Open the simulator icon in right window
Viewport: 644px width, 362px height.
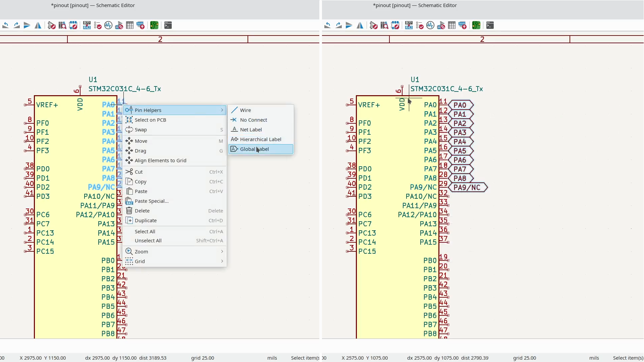[x=430, y=25]
